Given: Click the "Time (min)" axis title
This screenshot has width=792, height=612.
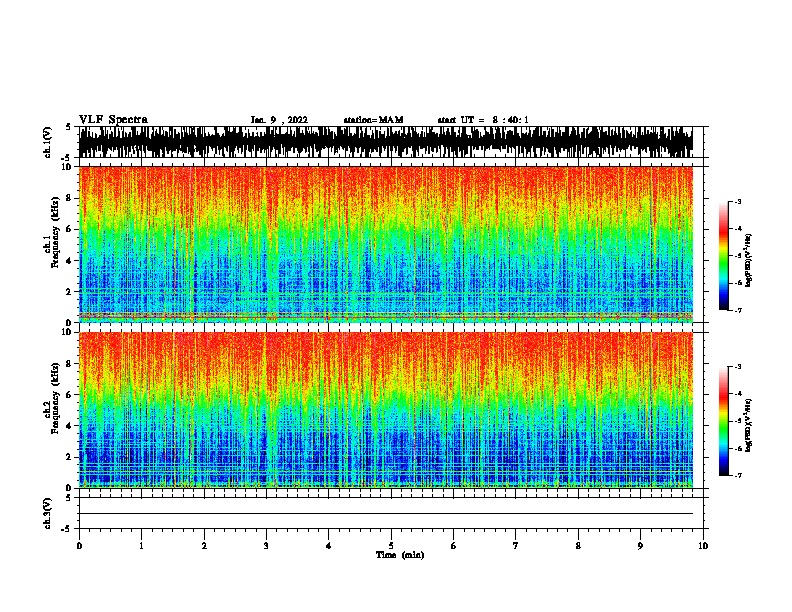Looking at the screenshot, I should 400,555.
